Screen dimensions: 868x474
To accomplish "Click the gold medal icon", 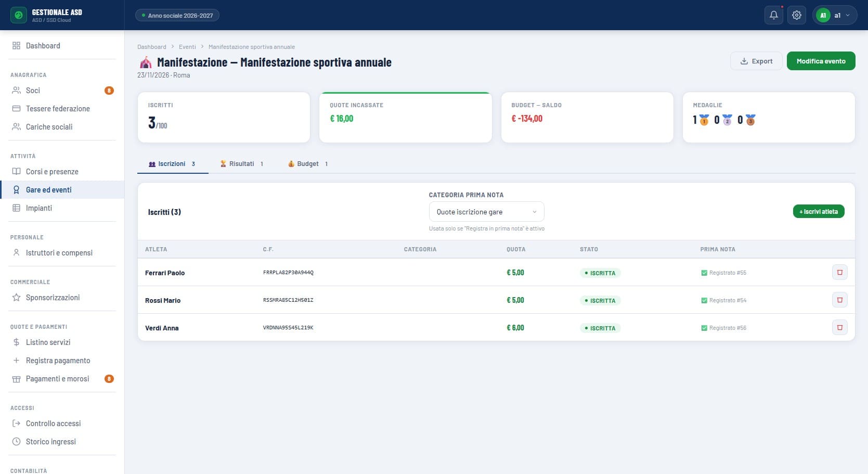I will [x=704, y=120].
